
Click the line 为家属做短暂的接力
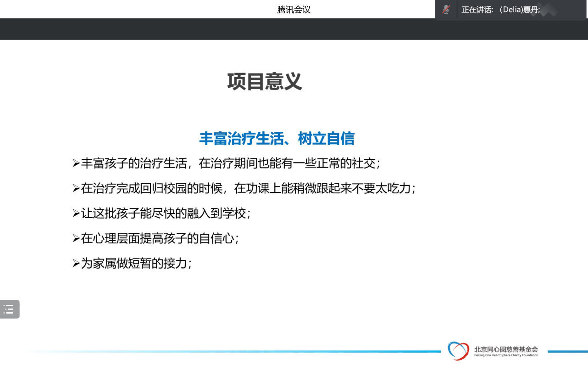(136, 263)
